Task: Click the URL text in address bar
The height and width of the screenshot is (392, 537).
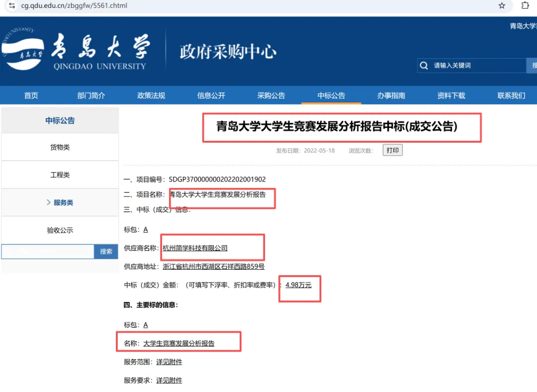Action: click(74, 5)
